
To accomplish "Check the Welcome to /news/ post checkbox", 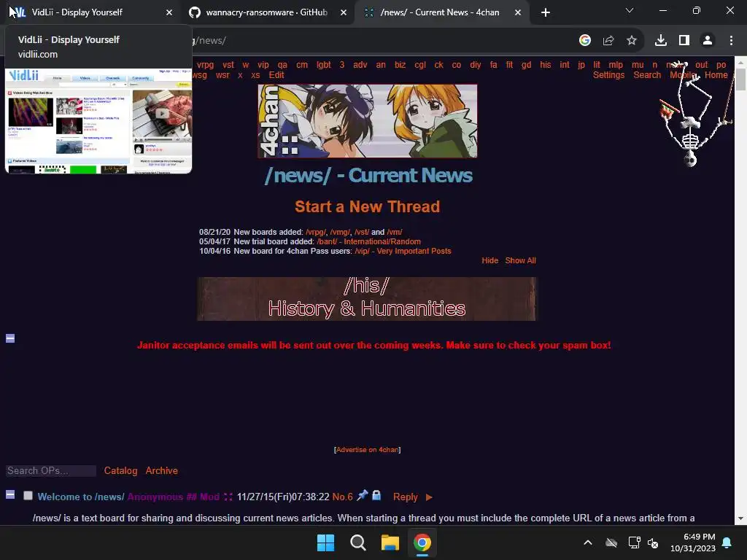I will click(28, 496).
